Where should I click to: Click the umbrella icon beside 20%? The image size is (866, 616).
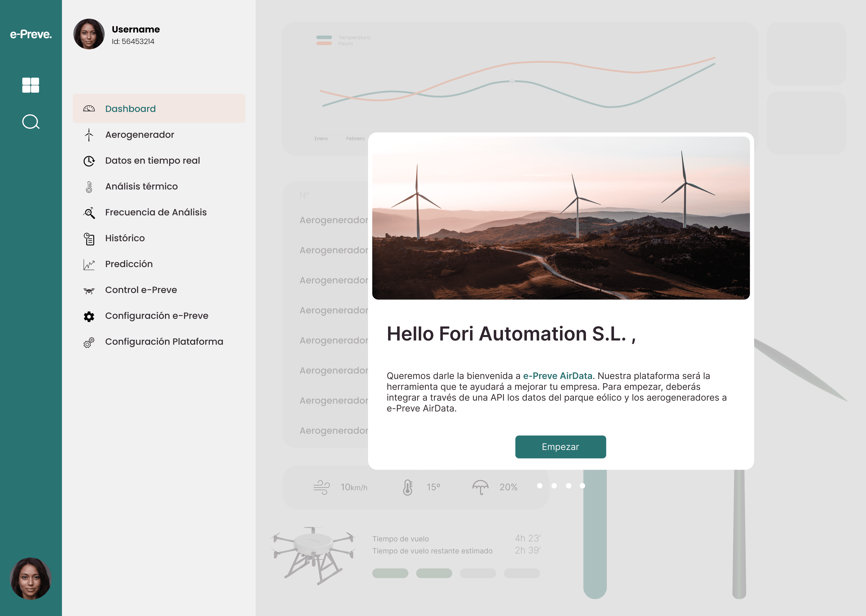pos(480,487)
